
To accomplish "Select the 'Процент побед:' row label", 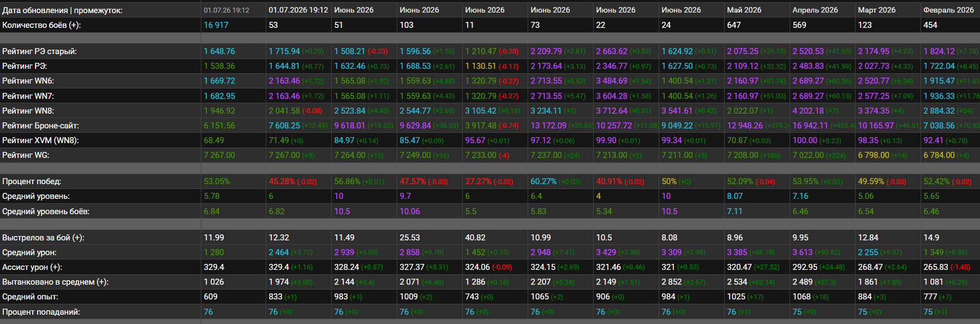I will coord(32,181).
